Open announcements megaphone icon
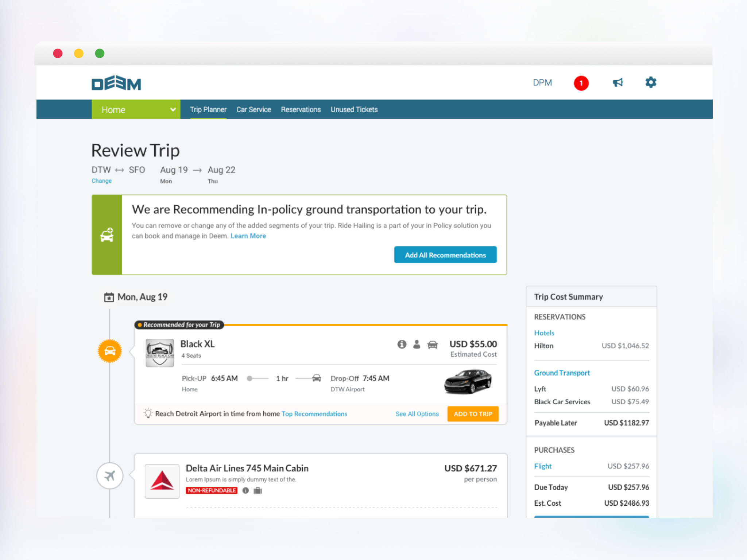This screenshot has width=747, height=560. tap(618, 82)
